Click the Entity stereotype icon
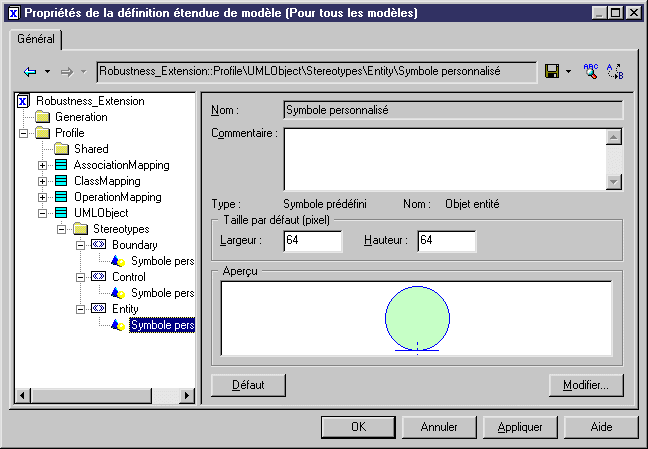This screenshot has width=648, height=449. (x=98, y=308)
